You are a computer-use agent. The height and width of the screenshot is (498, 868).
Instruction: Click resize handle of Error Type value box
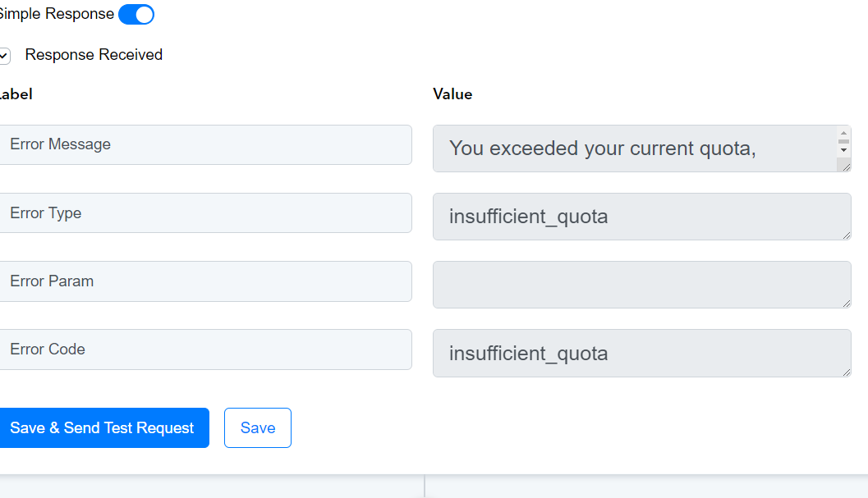846,235
